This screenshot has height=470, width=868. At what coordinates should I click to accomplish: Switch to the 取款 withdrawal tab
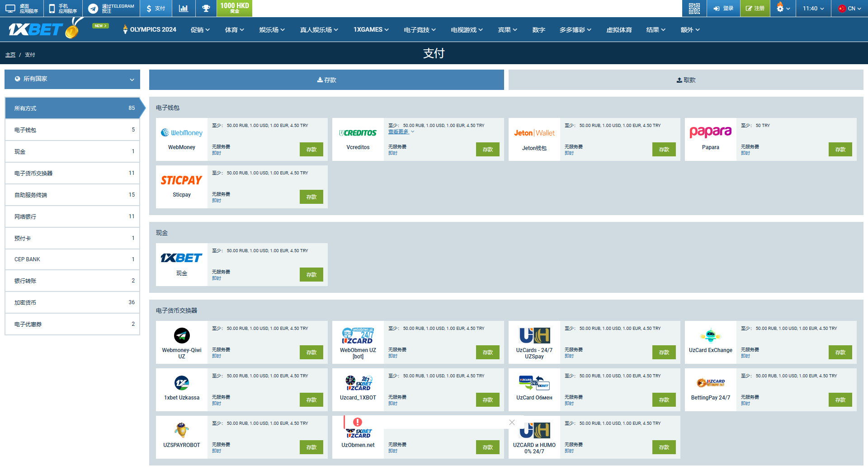(686, 80)
